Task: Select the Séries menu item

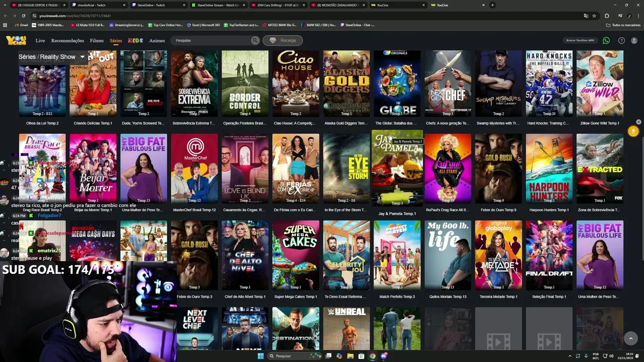Action: click(x=116, y=40)
